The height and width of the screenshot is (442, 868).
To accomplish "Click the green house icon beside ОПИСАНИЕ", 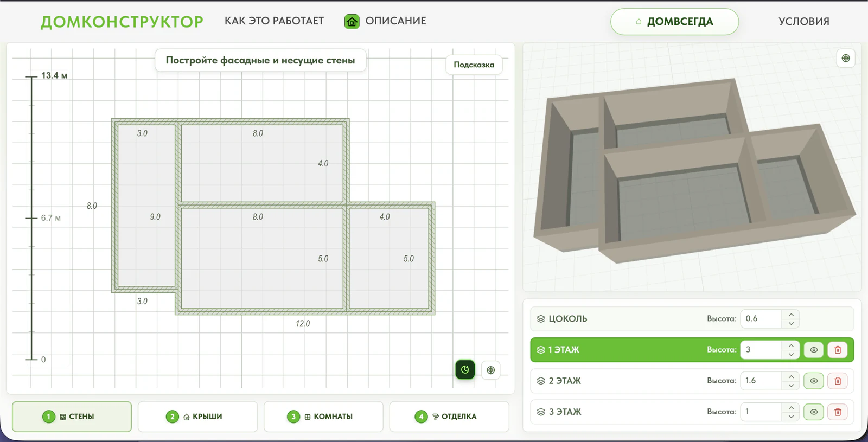I will [x=352, y=22].
